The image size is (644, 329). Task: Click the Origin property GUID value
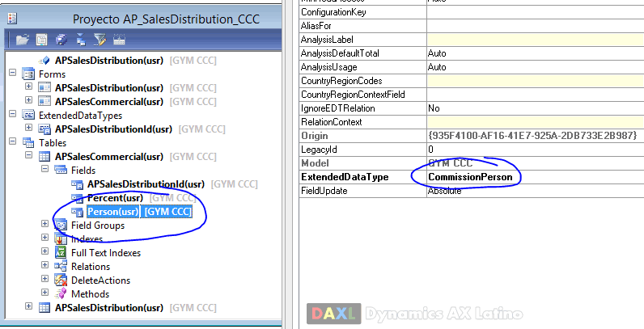[x=535, y=136]
